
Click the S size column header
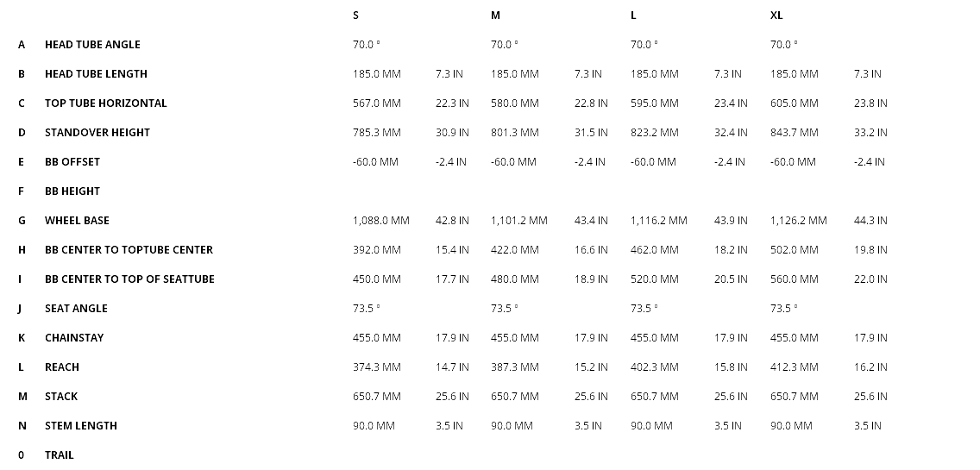pos(356,16)
